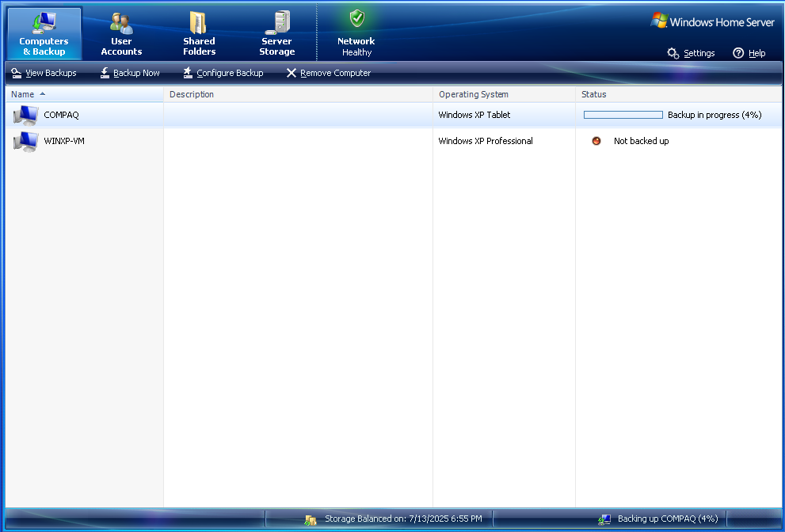
Task: Click the Remove Computer X icon
Action: [292, 73]
